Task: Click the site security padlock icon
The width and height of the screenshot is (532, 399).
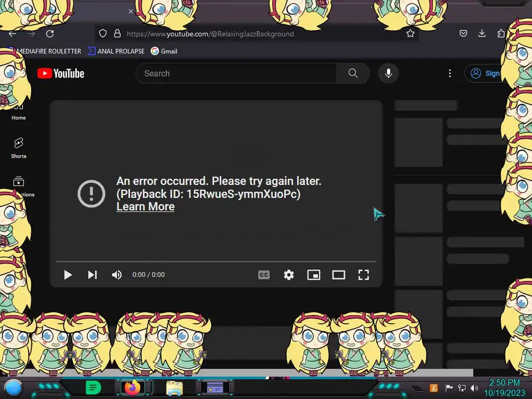Action: [x=117, y=33]
